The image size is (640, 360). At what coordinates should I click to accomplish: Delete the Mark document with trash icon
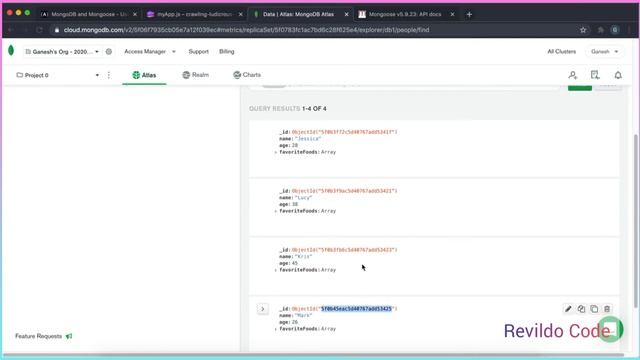coord(607,309)
